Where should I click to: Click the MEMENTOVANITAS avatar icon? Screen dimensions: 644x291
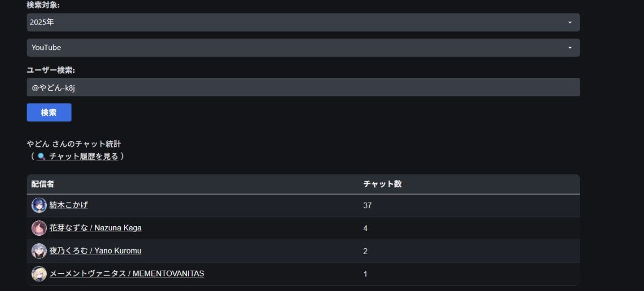39,274
